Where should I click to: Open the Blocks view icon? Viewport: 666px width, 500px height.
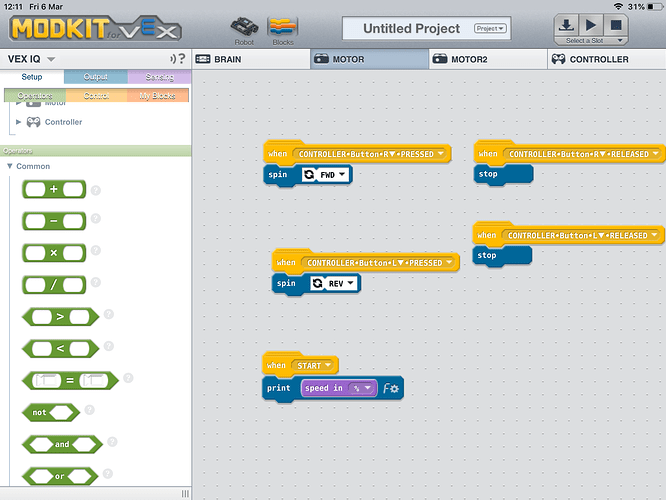tap(283, 31)
